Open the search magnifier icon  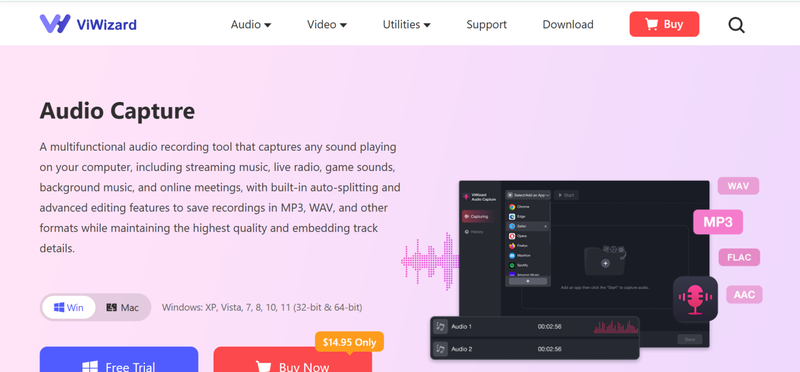736,24
